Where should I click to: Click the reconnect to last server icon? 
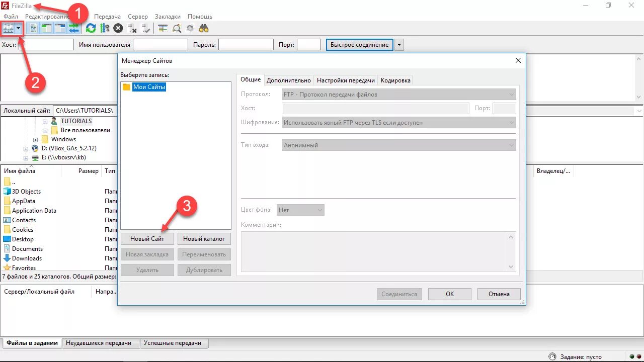tap(146, 29)
